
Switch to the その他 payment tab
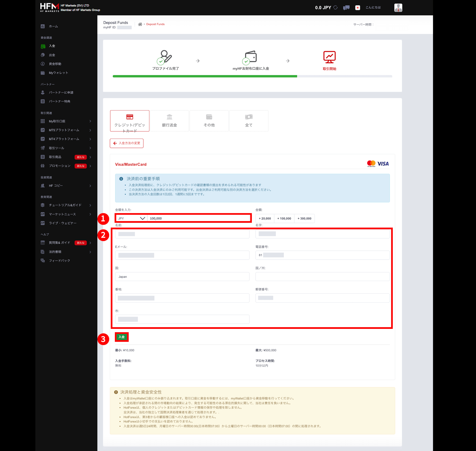tap(209, 121)
